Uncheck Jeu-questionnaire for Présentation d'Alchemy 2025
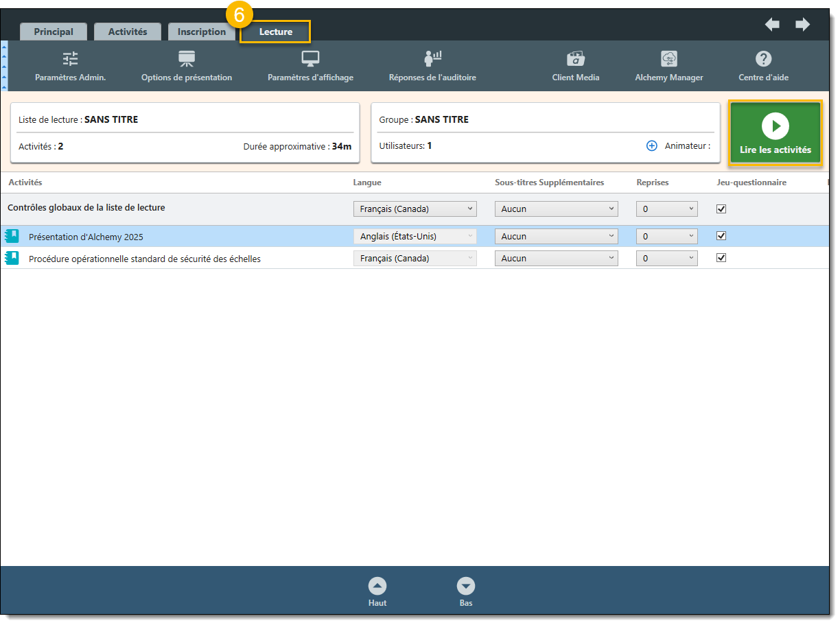Viewport: 840px width, 625px height. [721, 236]
